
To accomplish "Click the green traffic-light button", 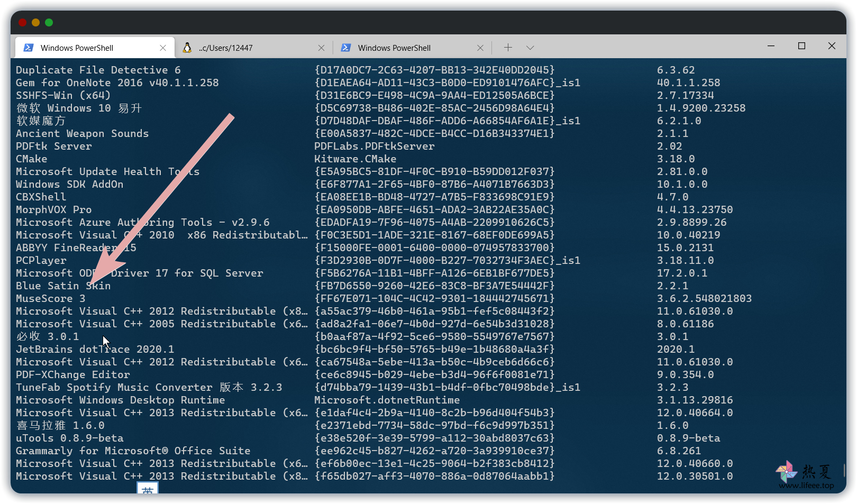I will tap(49, 22).
